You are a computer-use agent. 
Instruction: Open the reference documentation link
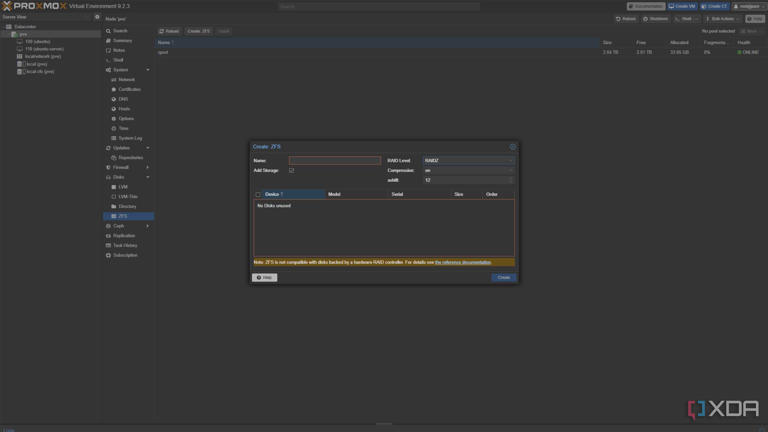[x=463, y=263]
